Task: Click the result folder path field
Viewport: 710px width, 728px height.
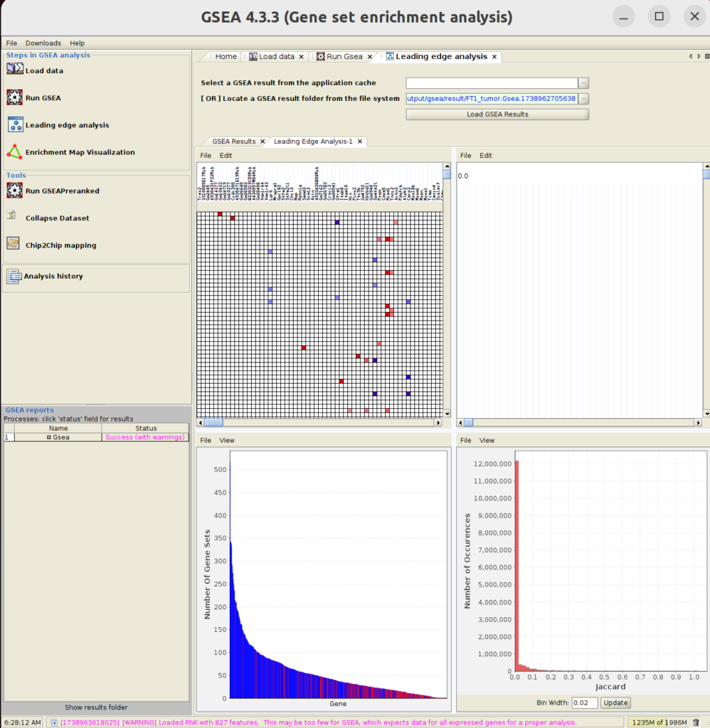Action: click(492, 98)
